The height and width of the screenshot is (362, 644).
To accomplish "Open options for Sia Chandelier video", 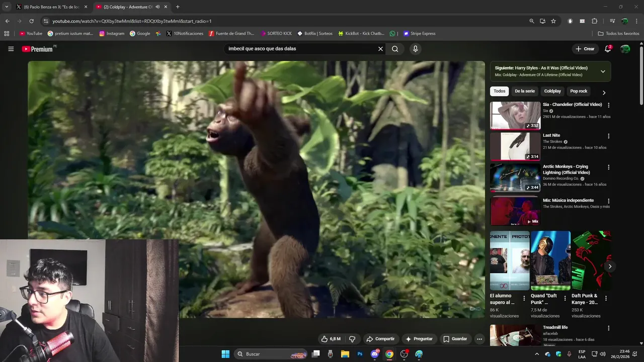I will tap(609, 105).
